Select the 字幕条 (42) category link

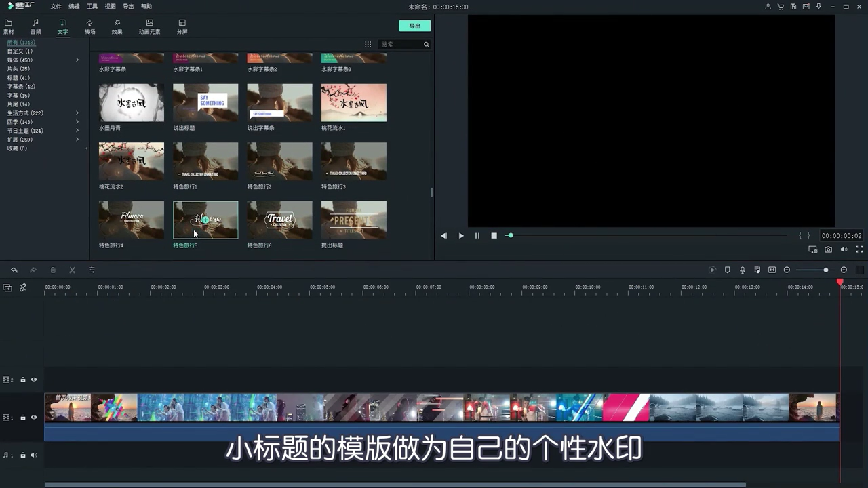[20, 86]
